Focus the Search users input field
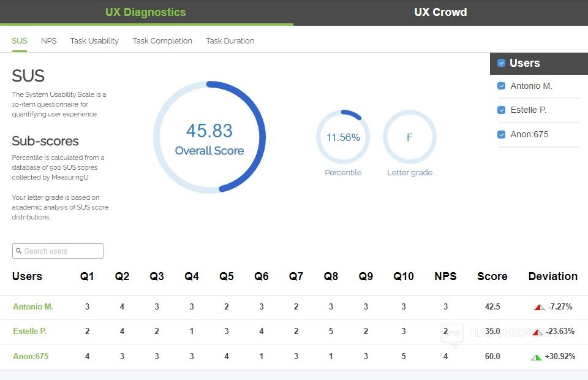The image size is (588, 380). point(61,251)
